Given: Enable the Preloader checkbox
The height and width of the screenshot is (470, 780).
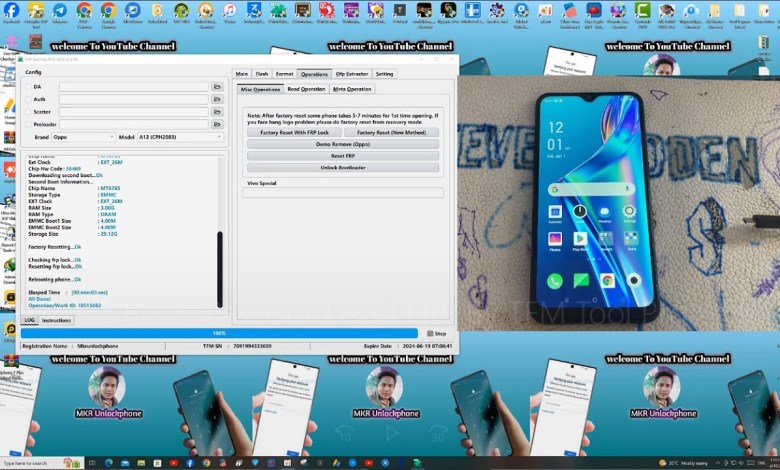Looking at the screenshot, I should (28, 124).
